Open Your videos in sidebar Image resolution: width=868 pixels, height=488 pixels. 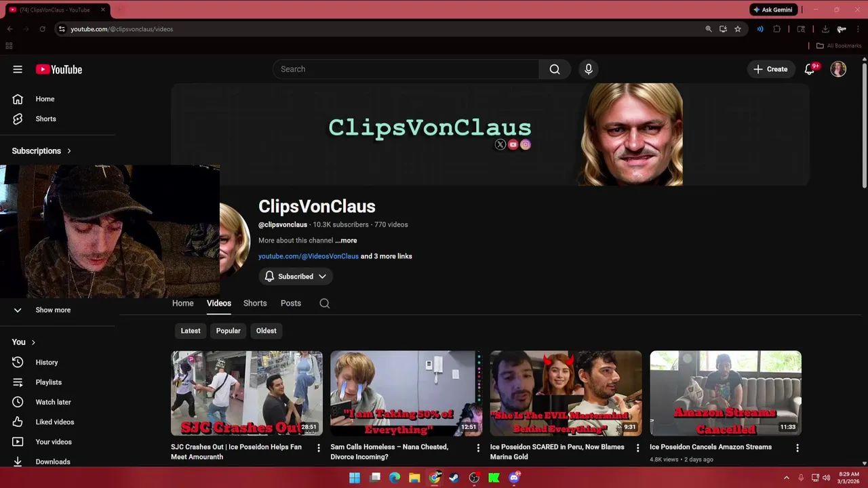coord(53,442)
